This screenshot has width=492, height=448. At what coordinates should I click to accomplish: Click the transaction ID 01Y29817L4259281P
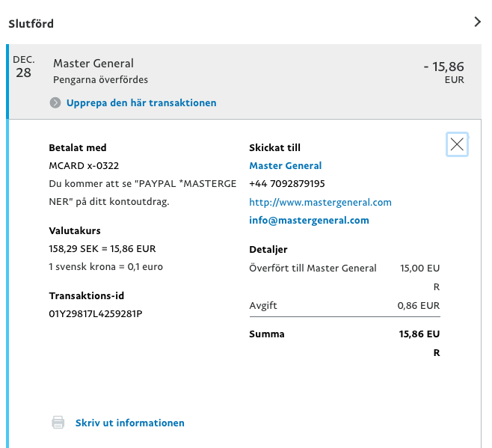[96, 313]
